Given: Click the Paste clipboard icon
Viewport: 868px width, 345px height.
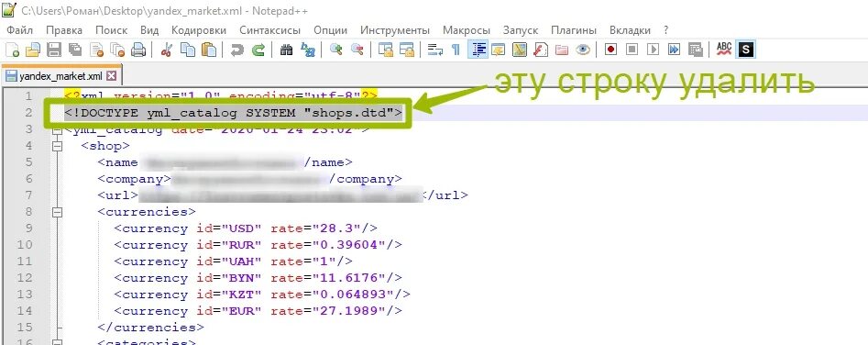Looking at the screenshot, I should [209, 50].
